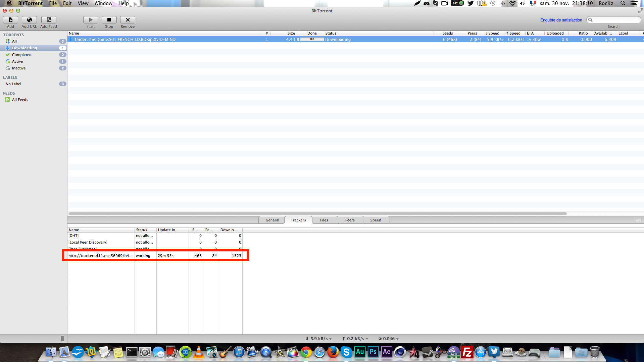The image size is (644, 362).
Task: Open Photoshop from the dock
Action: click(x=373, y=352)
